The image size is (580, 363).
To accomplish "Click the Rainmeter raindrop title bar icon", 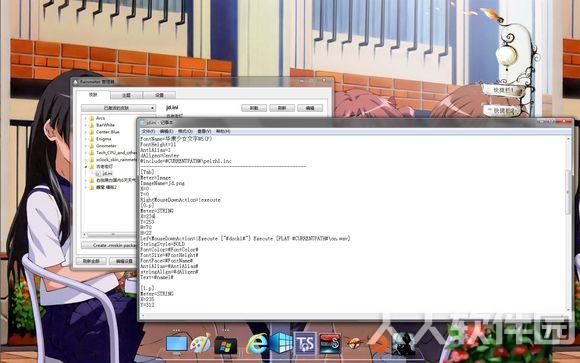I will [x=76, y=82].
